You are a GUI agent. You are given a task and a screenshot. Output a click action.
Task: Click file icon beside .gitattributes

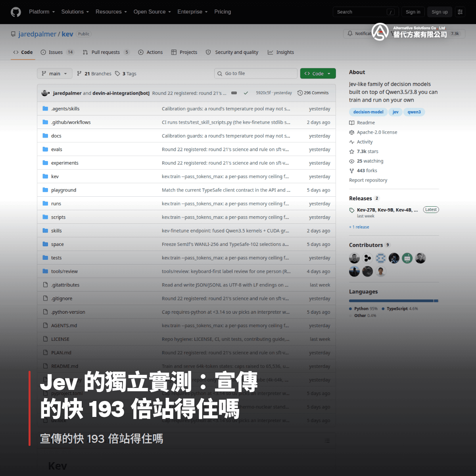pos(45,285)
